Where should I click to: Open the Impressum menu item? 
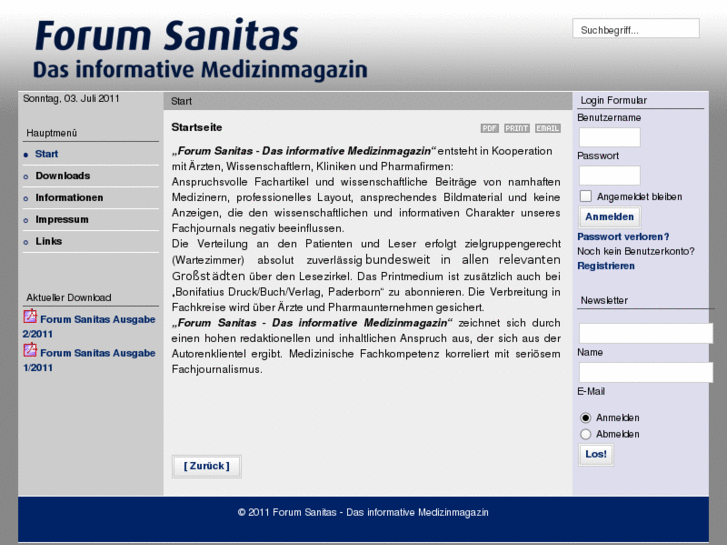click(62, 219)
